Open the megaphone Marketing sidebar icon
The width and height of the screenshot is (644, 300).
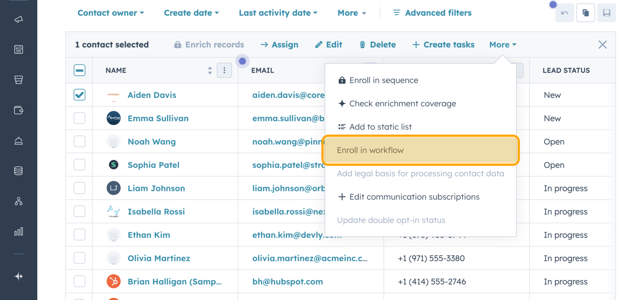pyautogui.click(x=19, y=19)
